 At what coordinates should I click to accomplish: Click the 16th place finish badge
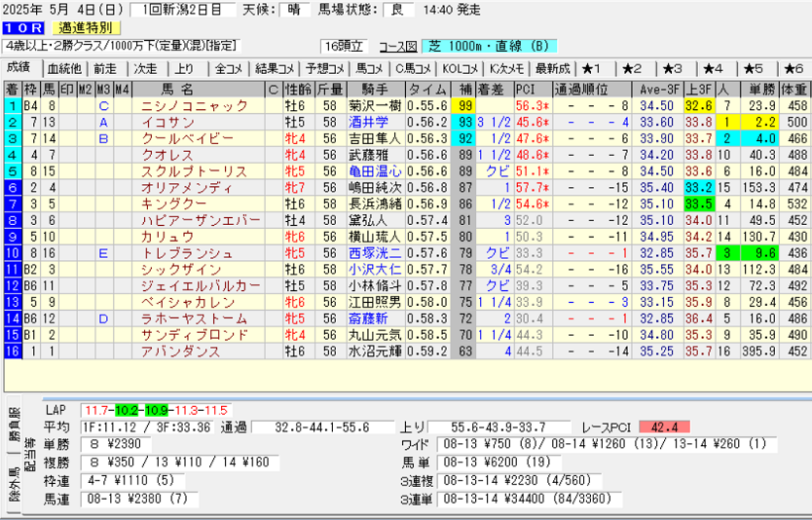(12, 351)
